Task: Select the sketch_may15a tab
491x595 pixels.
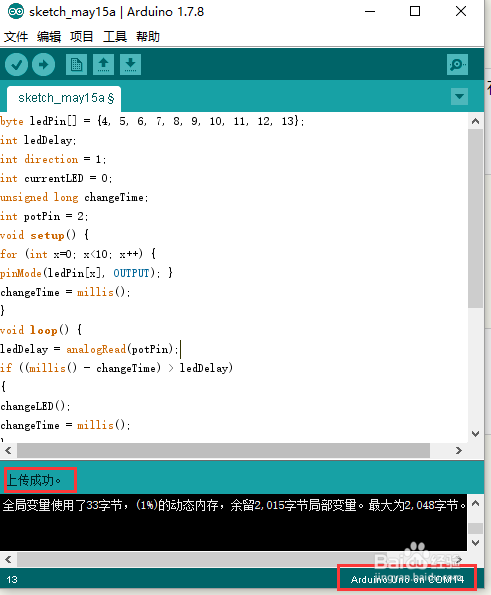Action: click(x=64, y=98)
